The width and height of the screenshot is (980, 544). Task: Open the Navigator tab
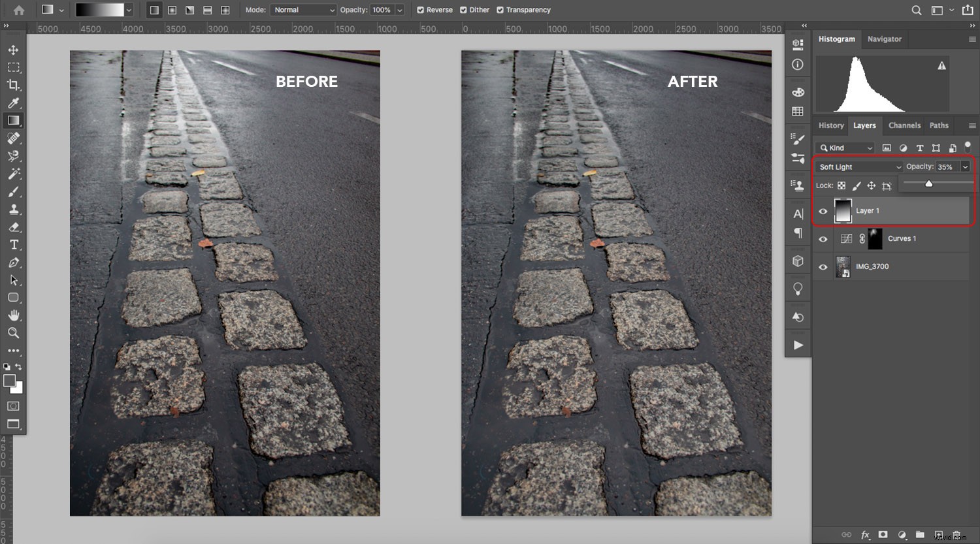click(885, 39)
